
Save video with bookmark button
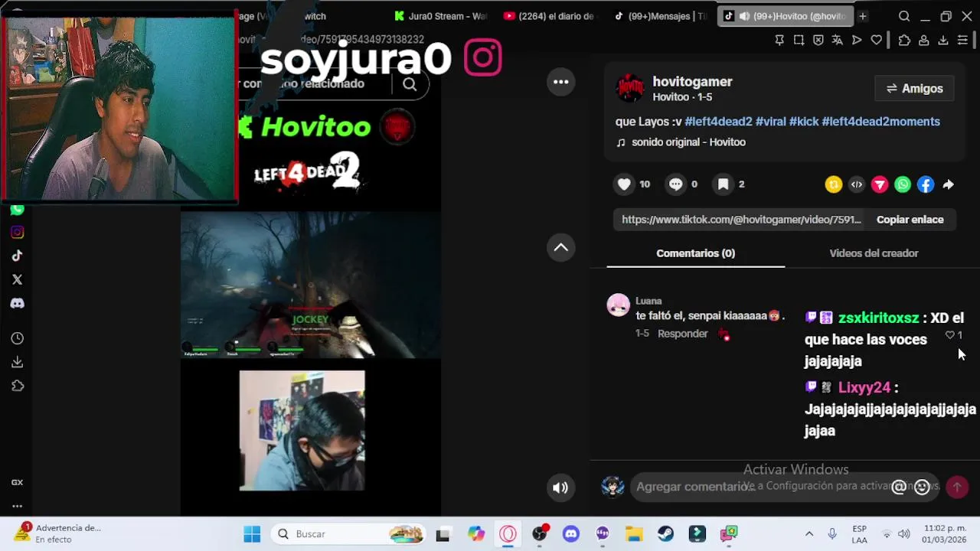click(723, 184)
